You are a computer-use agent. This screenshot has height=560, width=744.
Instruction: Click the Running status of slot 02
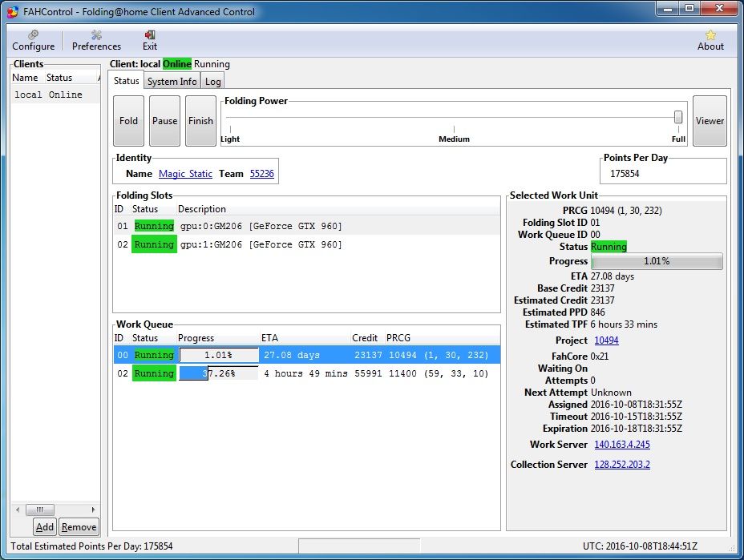coord(154,244)
